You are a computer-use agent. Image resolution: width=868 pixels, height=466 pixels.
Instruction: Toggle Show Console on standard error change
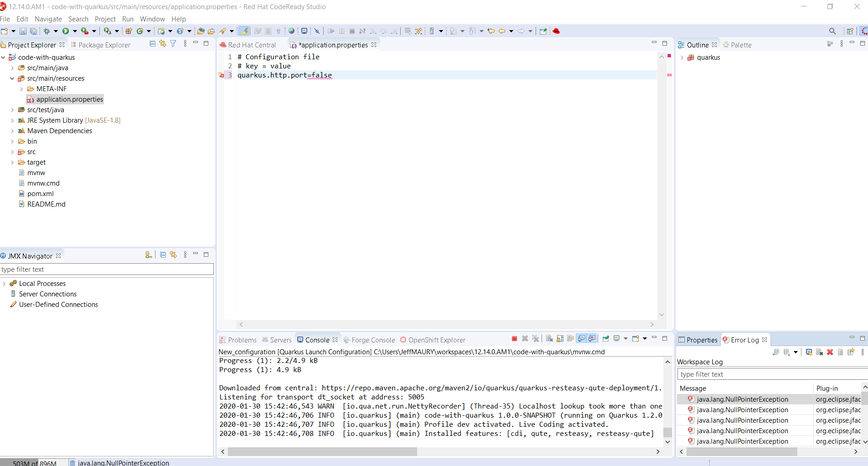592,338
